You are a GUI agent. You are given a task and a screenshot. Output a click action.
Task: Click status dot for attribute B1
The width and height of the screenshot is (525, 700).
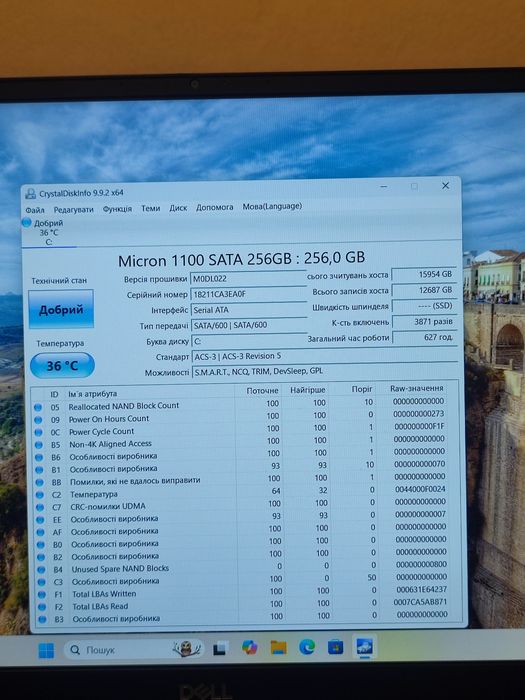pyautogui.click(x=39, y=470)
